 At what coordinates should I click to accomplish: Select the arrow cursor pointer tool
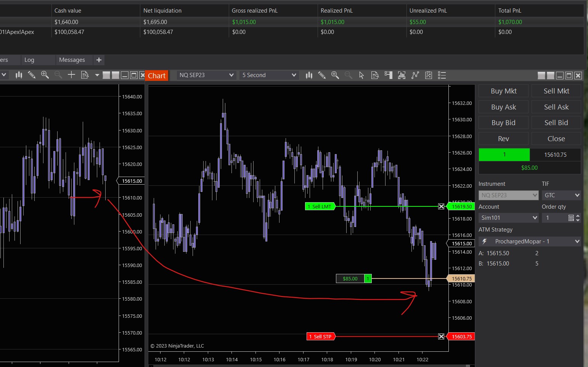[x=361, y=75]
